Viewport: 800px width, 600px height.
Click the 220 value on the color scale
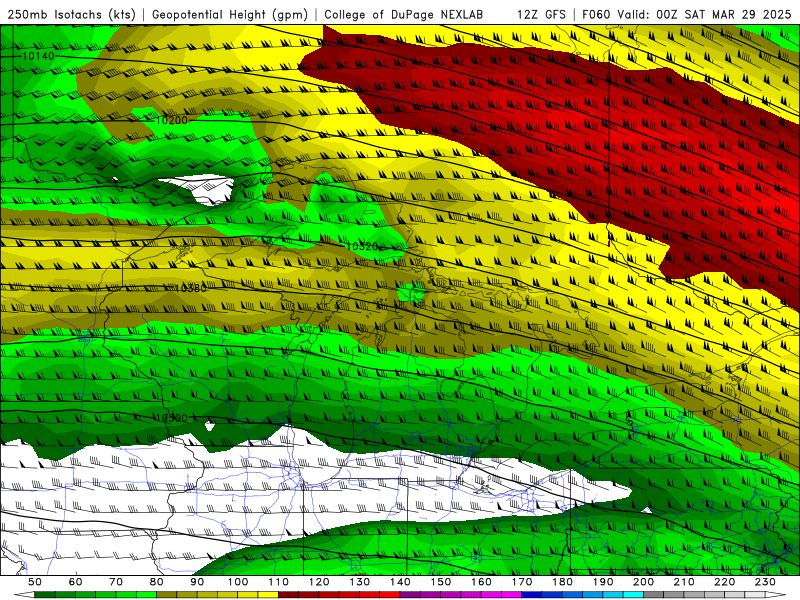click(x=724, y=582)
